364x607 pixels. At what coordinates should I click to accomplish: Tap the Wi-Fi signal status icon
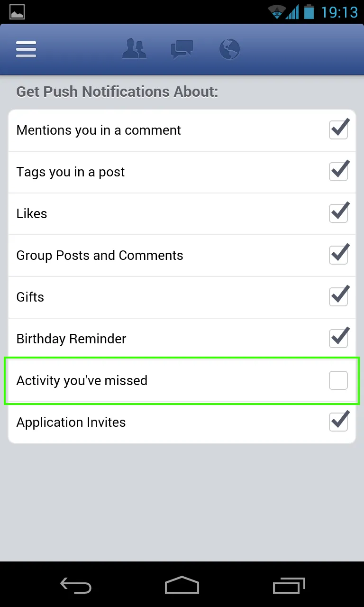click(x=276, y=12)
